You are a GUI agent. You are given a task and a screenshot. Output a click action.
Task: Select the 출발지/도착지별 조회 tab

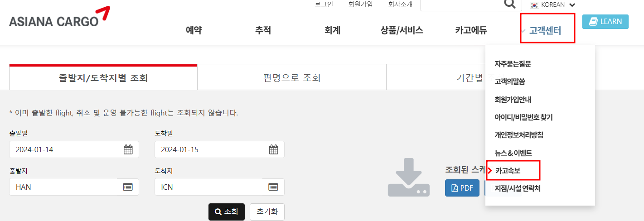pyautogui.click(x=103, y=77)
